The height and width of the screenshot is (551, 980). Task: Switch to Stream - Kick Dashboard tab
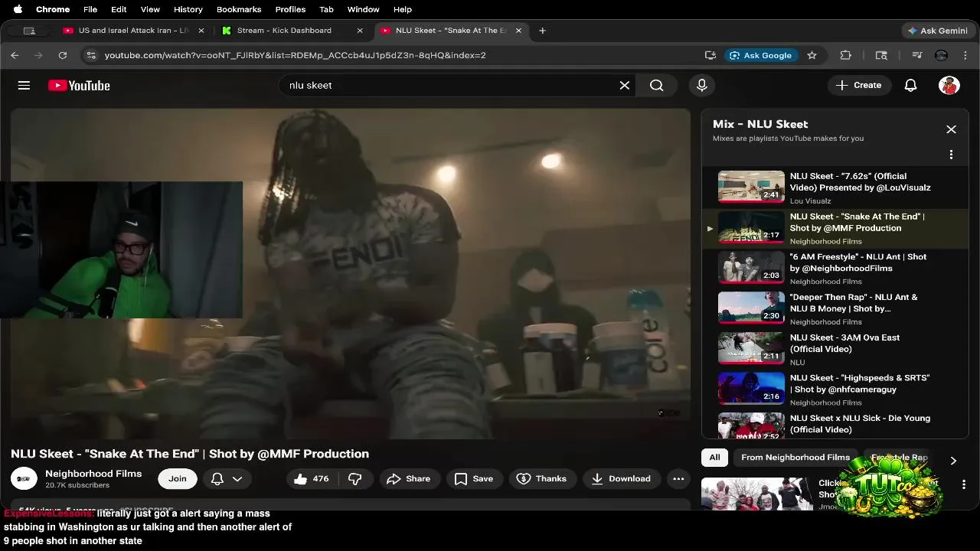(284, 31)
